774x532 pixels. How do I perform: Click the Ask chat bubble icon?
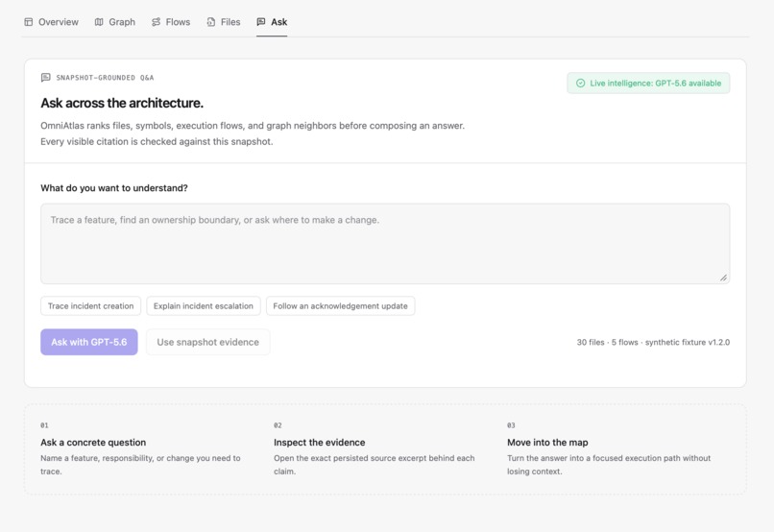(261, 22)
